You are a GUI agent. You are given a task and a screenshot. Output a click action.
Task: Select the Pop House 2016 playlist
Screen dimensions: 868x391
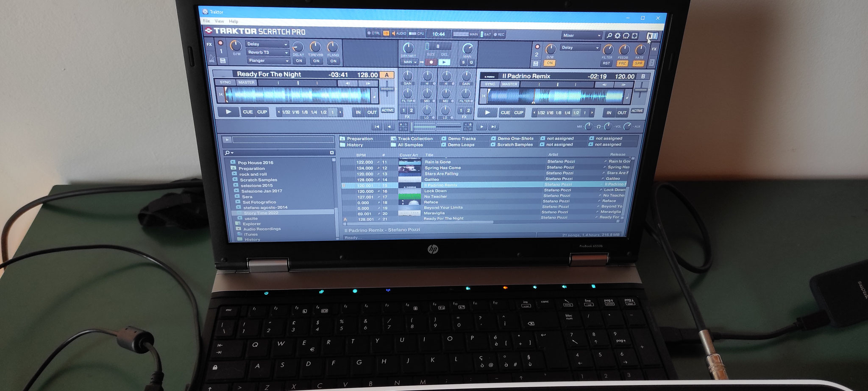point(256,163)
